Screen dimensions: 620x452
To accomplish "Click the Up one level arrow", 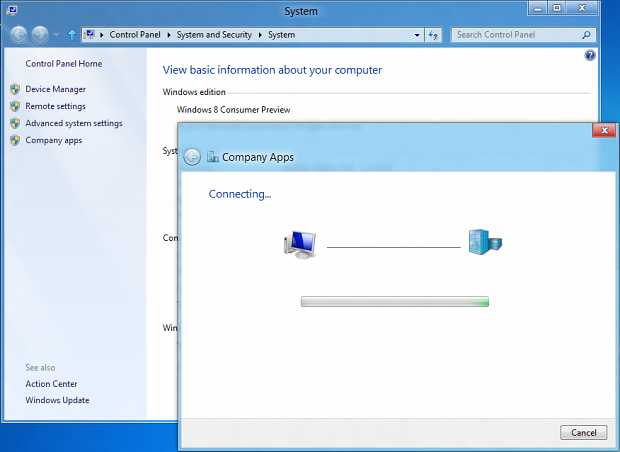I will pyautogui.click(x=72, y=35).
